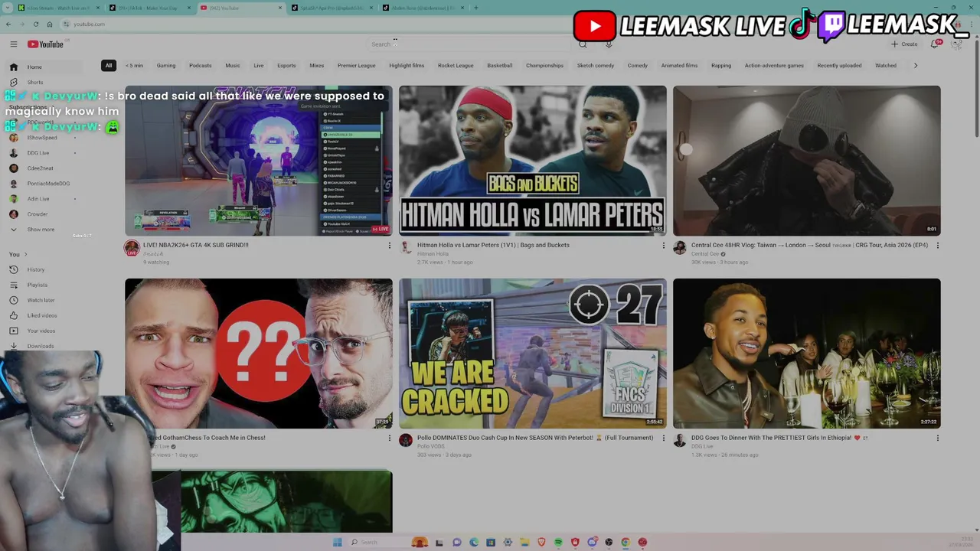Open Brave browser from the taskbar
980x551 pixels.
click(x=541, y=542)
